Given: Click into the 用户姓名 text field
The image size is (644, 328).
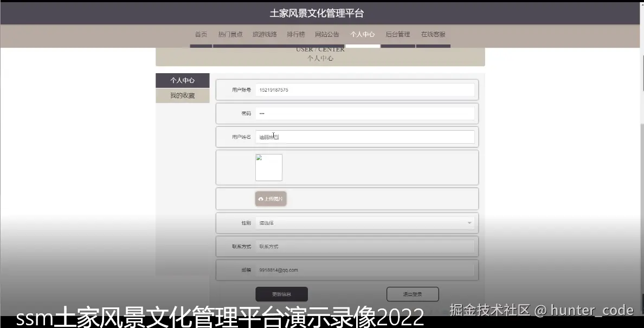Looking at the screenshot, I should 365,137.
